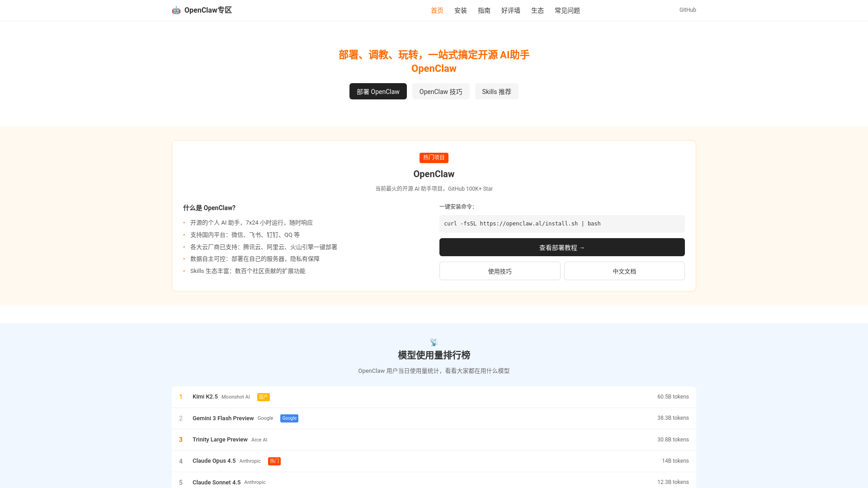Open the 好评墙 nav item
The height and width of the screenshot is (488, 868).
tap(511, 10)
